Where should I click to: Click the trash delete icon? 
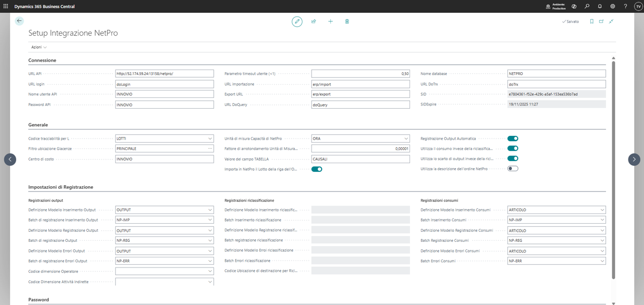pos(347,21)
